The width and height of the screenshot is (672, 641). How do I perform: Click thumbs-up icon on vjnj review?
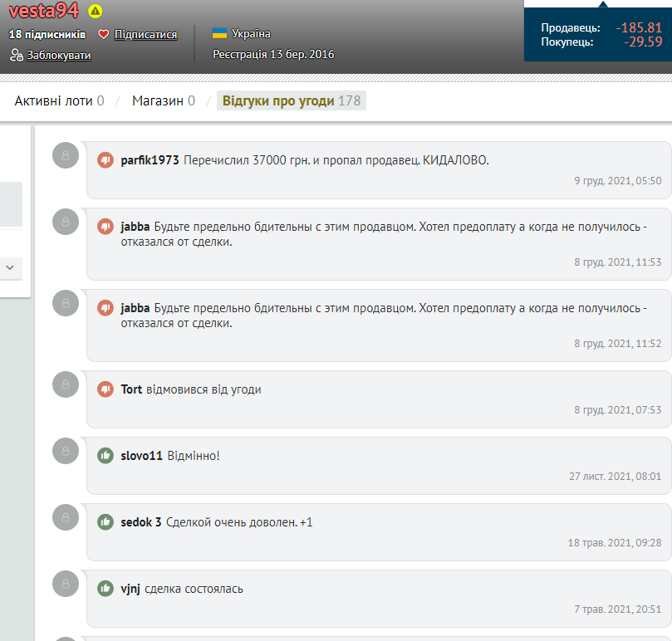[105, 589]
